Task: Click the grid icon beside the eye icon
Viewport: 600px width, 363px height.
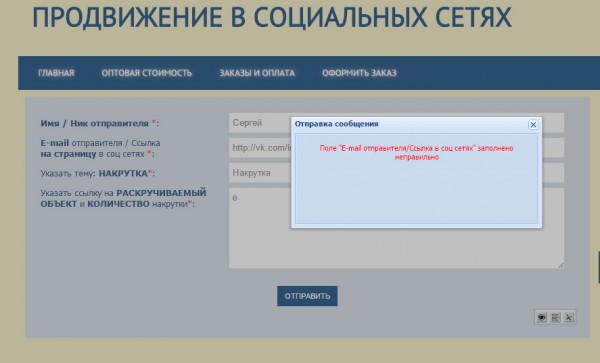Action: tap(555, 317)
